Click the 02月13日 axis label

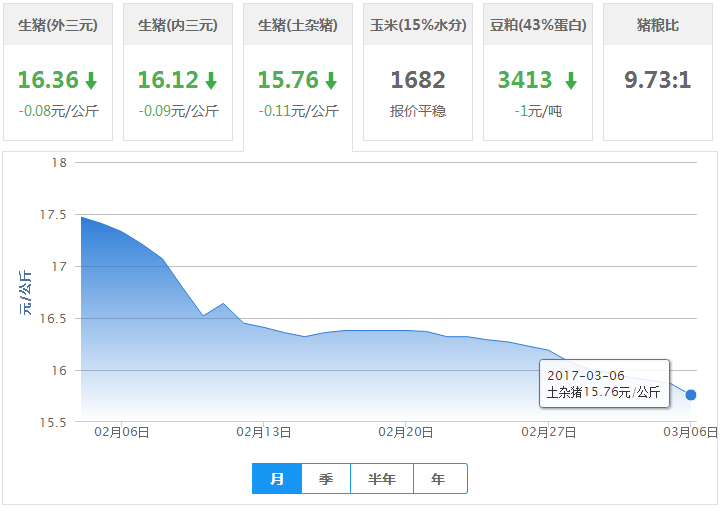click(264, 433)
